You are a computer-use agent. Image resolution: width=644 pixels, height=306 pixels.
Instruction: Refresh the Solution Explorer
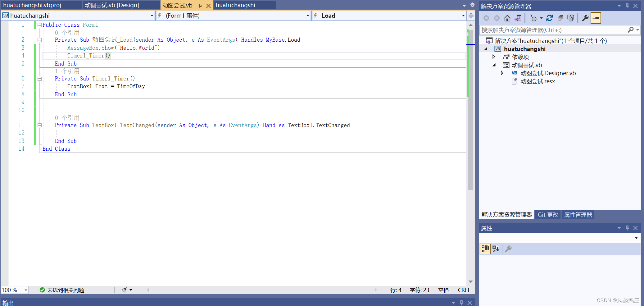click(x=550, y=18)
